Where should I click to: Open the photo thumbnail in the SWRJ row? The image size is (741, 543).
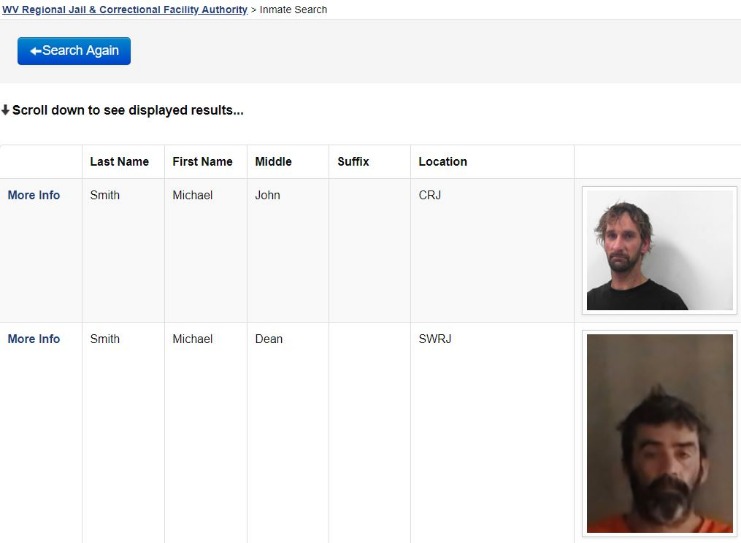659,435
